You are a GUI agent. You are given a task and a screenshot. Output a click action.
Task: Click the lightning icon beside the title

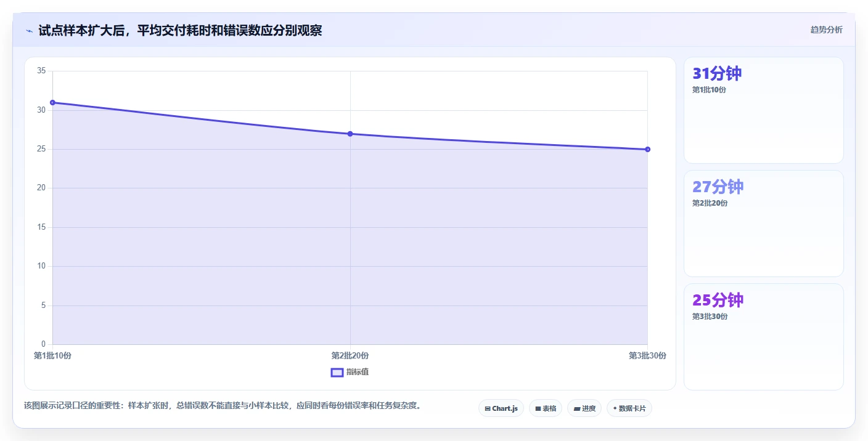[30, 31]
